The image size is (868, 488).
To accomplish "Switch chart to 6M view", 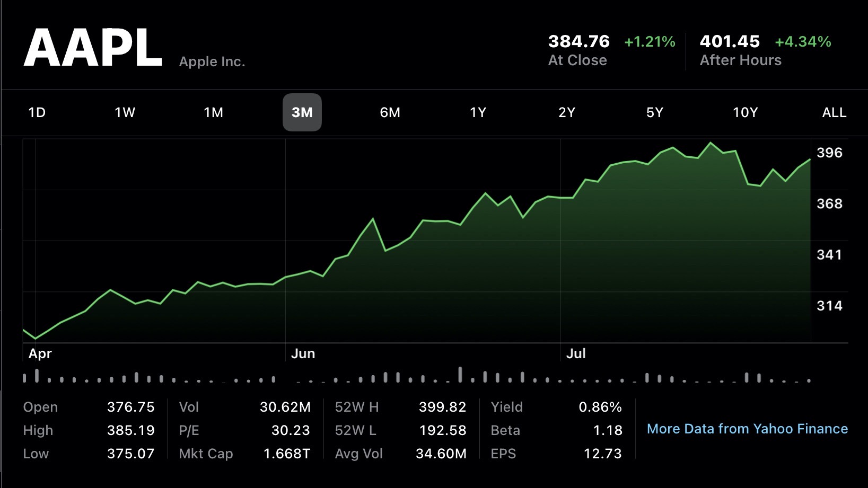I will pyautogui.click(x=390, y=112).
